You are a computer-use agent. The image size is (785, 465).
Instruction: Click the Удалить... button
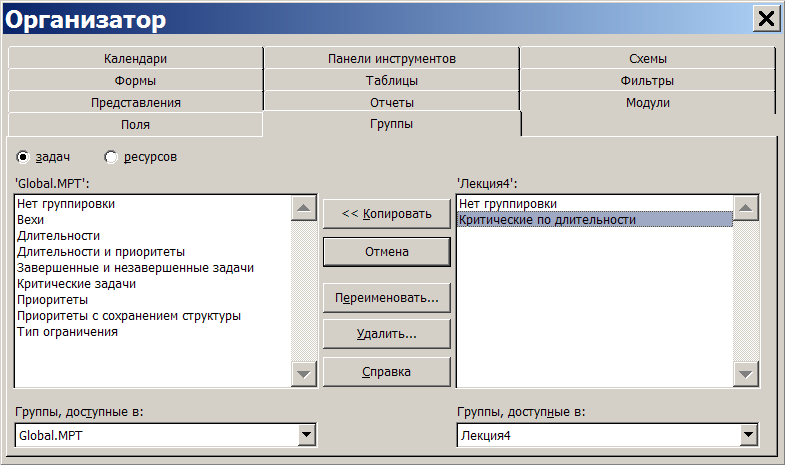pos(386,334)
